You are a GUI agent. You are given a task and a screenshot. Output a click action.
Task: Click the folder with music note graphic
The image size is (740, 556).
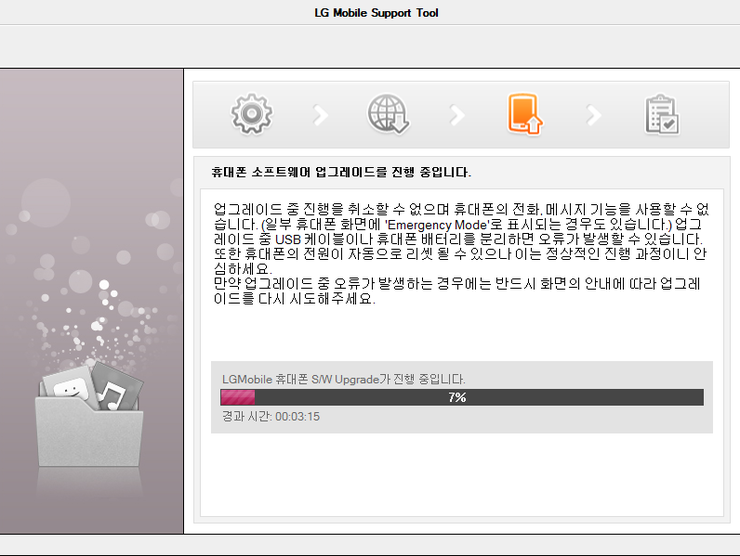(90, 414)
